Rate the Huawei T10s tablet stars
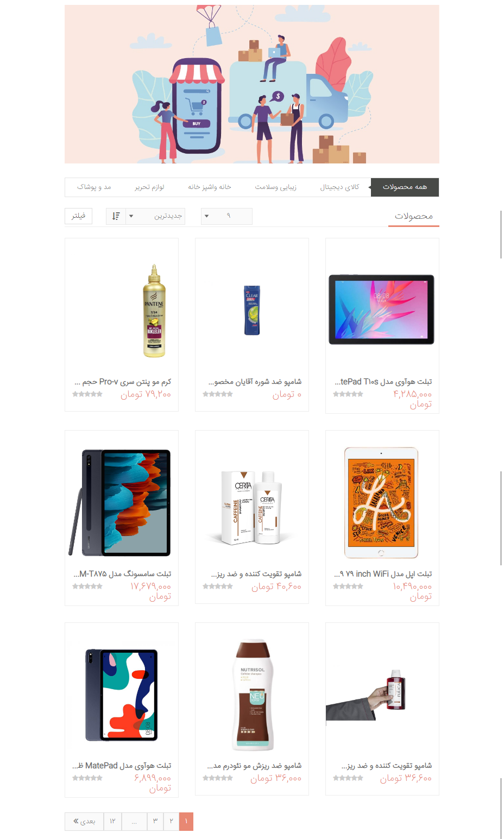This screenshot has height=839, width=504. click(348, 394)
